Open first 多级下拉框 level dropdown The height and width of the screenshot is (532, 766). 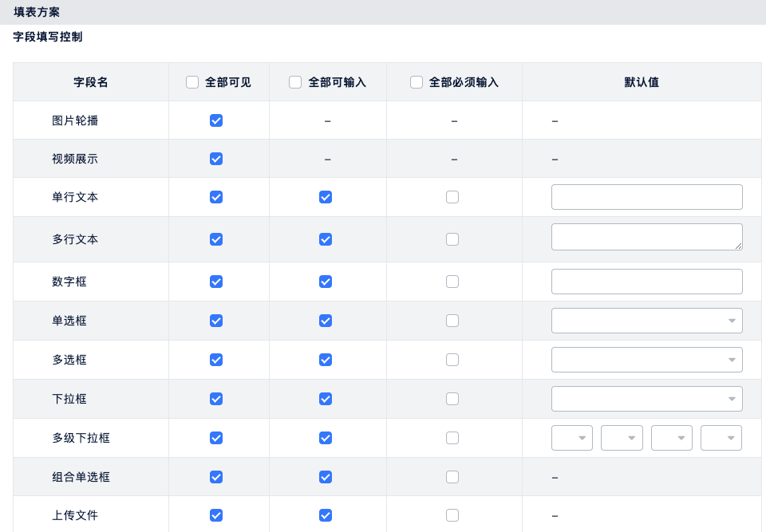pos(572,438)
